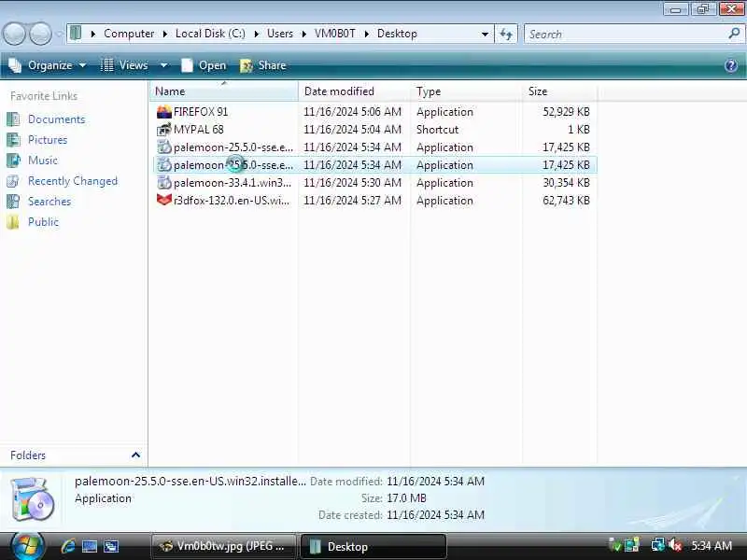Click the Searches sidebar icon
747x560 pixels.
[13, 202]
